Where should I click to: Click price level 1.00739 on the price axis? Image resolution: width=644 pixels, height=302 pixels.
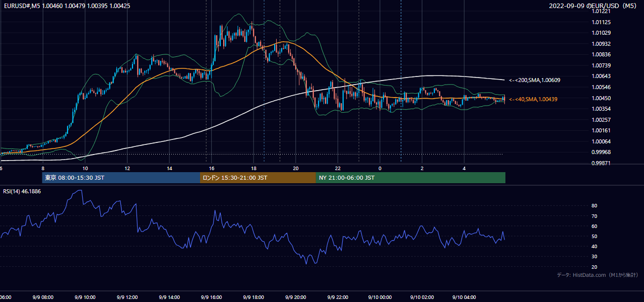click(601, 66)
